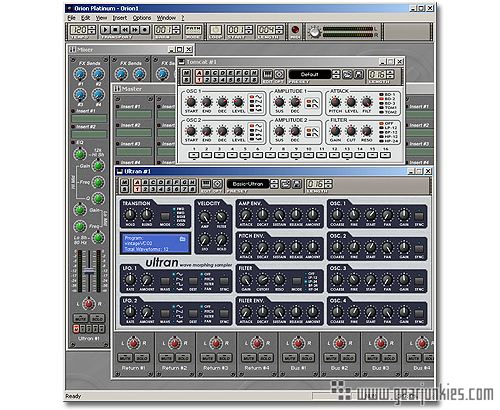Click the master volume knob beside level meters
The height and width of the screenshot is (410, 500).
(x=315, y=32)
